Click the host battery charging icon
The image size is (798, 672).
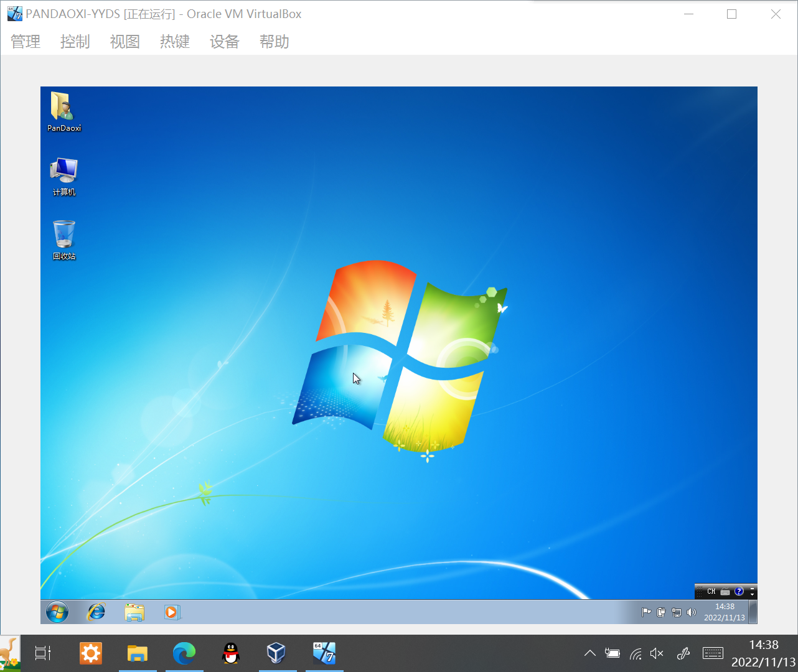(x=613, y=653)
